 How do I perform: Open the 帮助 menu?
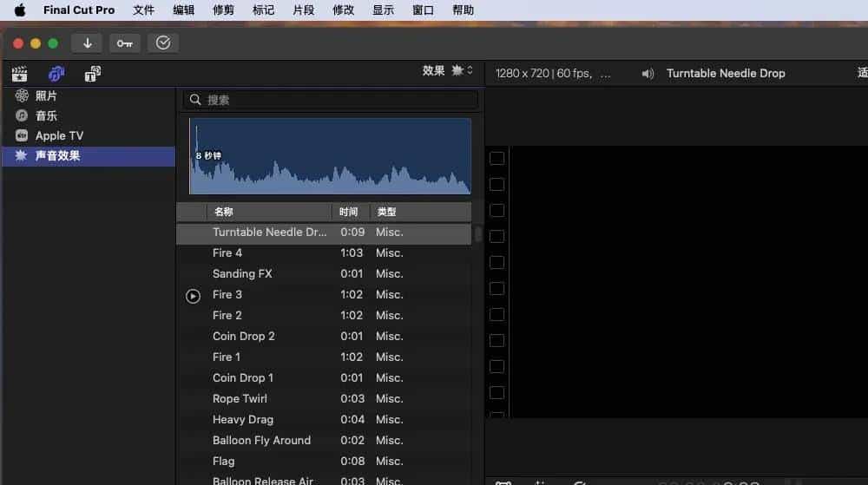click(463, 10)
